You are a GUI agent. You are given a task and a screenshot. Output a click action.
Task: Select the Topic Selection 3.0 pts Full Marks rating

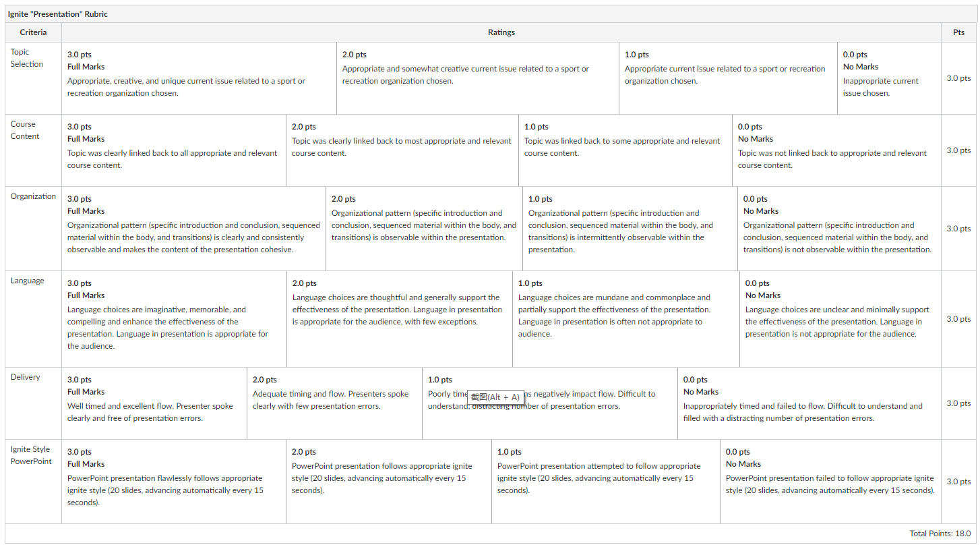click(199, 78)
